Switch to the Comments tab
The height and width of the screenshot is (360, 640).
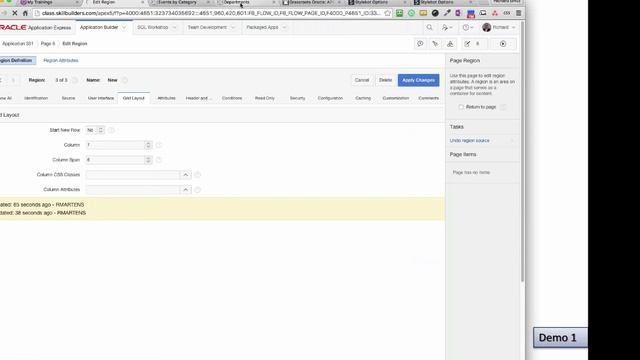pyautogui.click(x=429, y=98)
